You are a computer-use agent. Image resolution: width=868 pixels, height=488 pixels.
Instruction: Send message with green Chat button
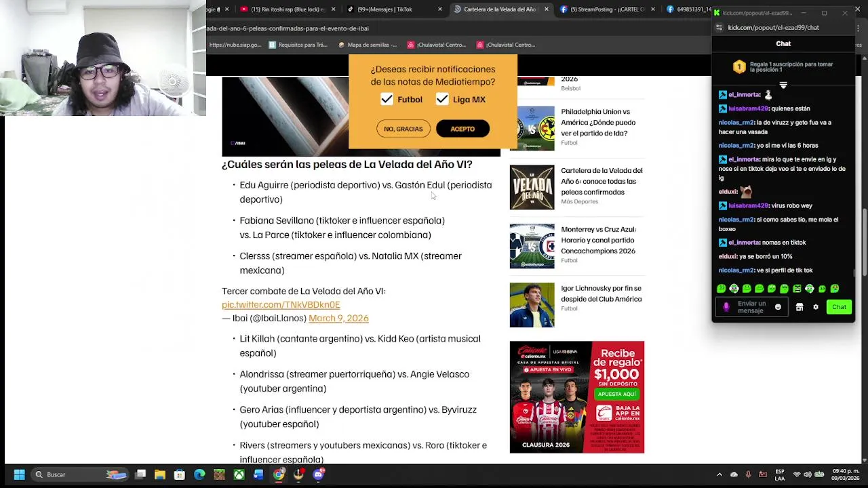tap(839, 307)
